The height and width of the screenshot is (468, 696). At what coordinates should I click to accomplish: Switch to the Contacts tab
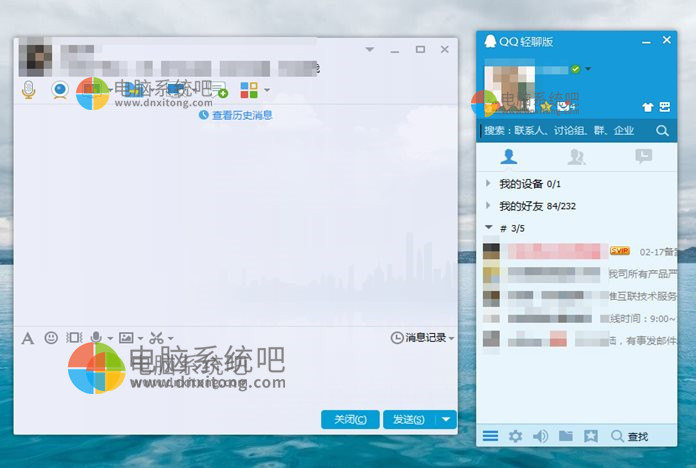tap(509, 157)
